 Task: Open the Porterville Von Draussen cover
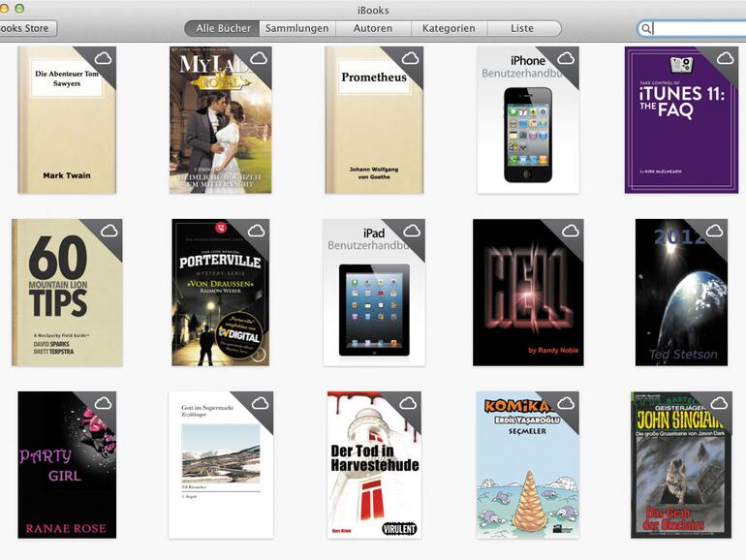coord(221,293)
